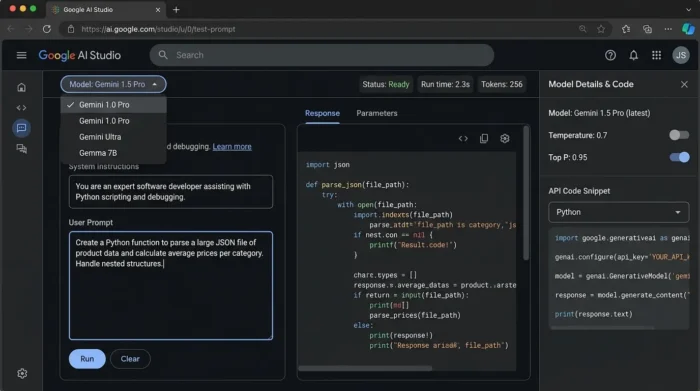Click the vertical scrollbar of response panel

coord(526,193)
